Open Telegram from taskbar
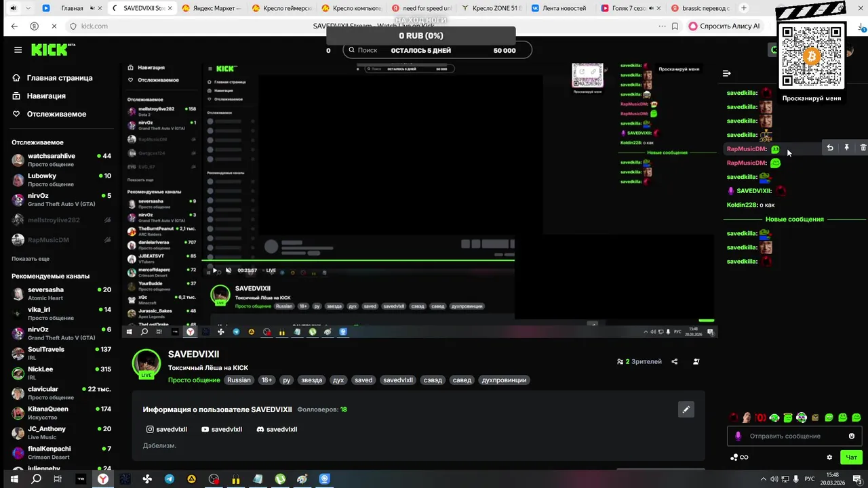This screenshot has height=488, width=868. [169, 479]
